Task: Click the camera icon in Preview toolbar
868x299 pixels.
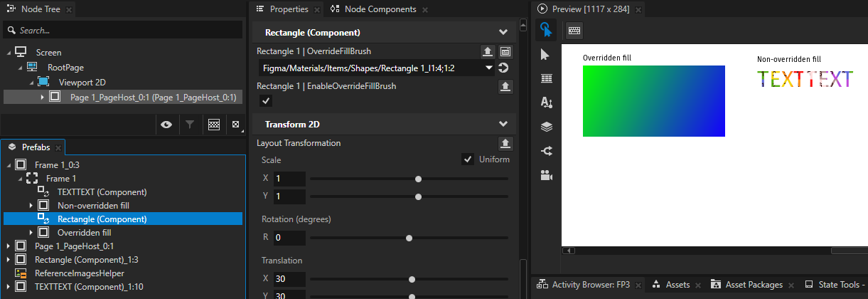Action: [x=546, y=176]
